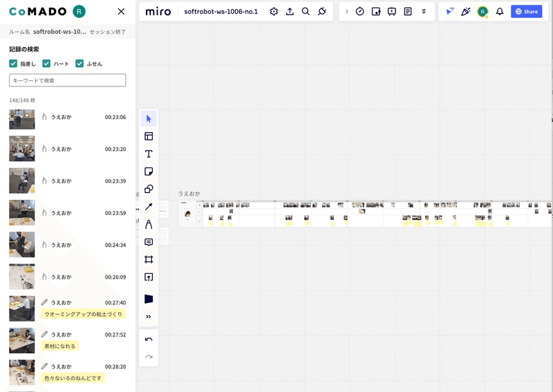Close the CoMADO panel
Image resolution: width=553 pixels, height=392 pixels.
click(121, 12)
